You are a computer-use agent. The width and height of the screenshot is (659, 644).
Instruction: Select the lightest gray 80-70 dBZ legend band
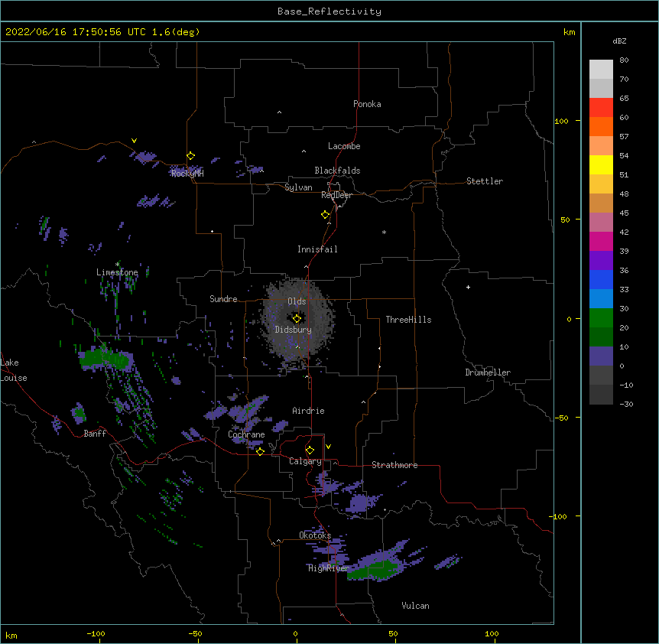tap(601, 70)
